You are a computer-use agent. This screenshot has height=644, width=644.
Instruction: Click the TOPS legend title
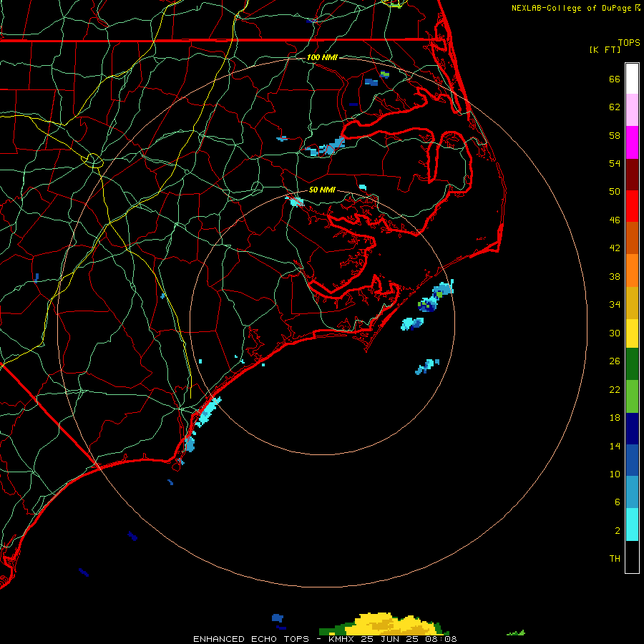pos(629,42)
